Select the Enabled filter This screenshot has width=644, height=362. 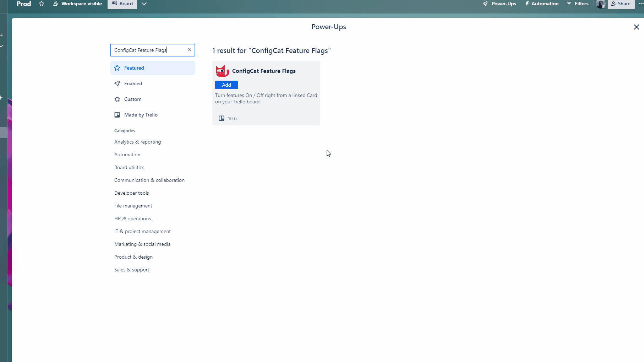(133, 83)
